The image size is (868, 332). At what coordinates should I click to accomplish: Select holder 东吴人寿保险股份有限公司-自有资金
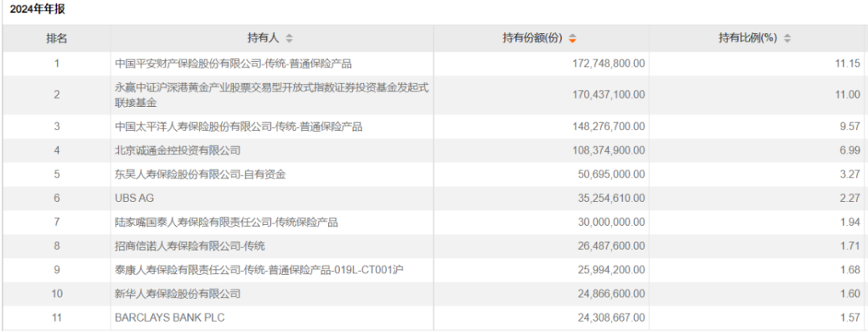(200, 175)
